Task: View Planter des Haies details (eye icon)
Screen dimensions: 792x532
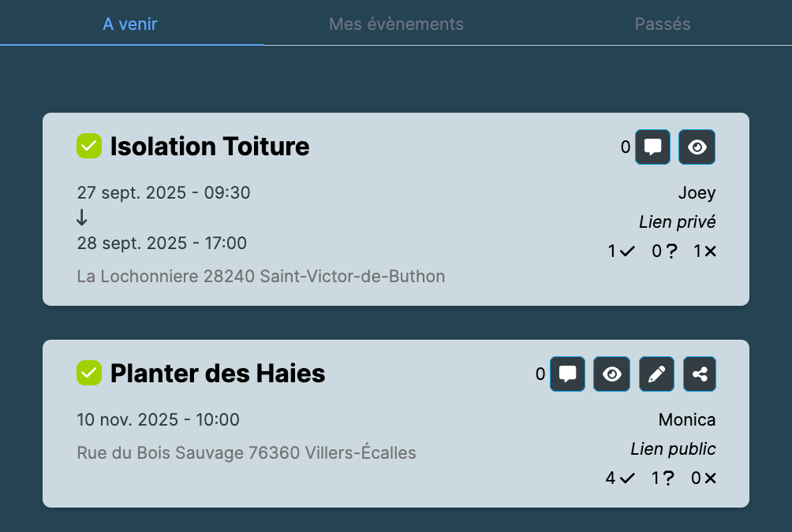Action: [x=611, y=374]
